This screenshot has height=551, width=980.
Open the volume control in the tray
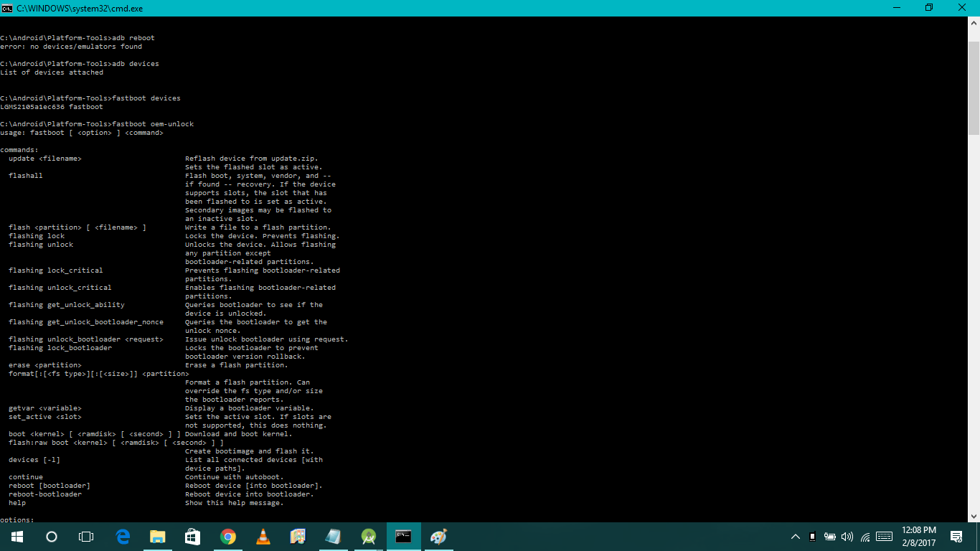pyautogui.click(x=847, y=537)
